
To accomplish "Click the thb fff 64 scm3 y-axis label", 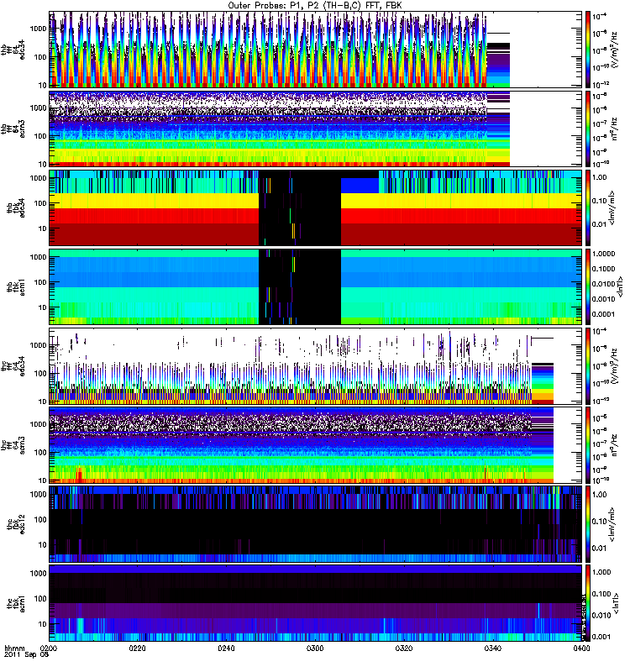I will pos(13,129).
